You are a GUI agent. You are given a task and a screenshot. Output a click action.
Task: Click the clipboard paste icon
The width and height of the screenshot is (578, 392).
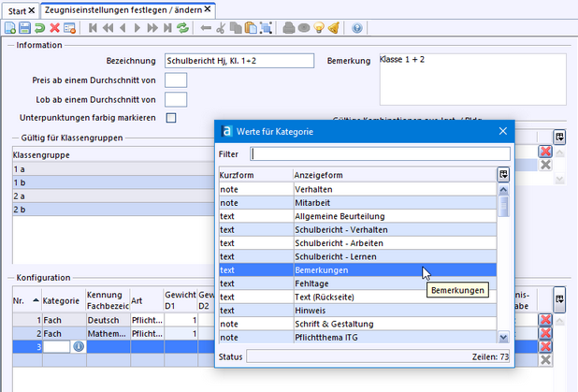click(251, 28)
